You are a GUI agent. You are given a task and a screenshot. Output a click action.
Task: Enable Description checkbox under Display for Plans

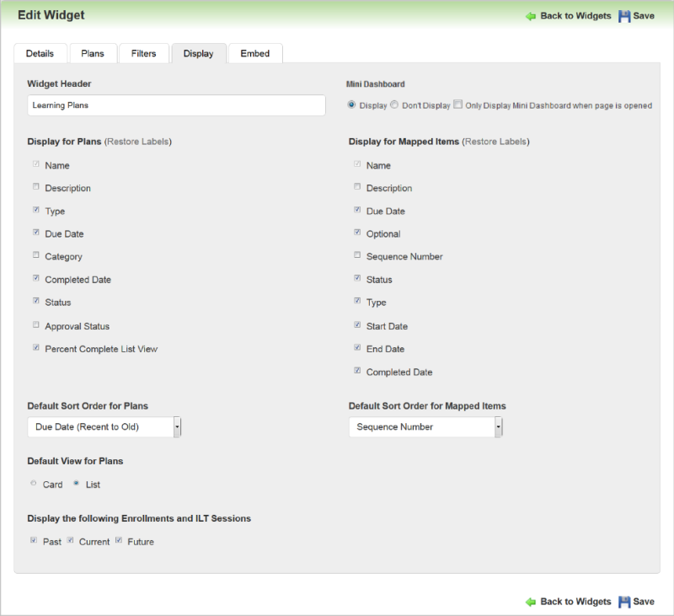pos(36,186)
